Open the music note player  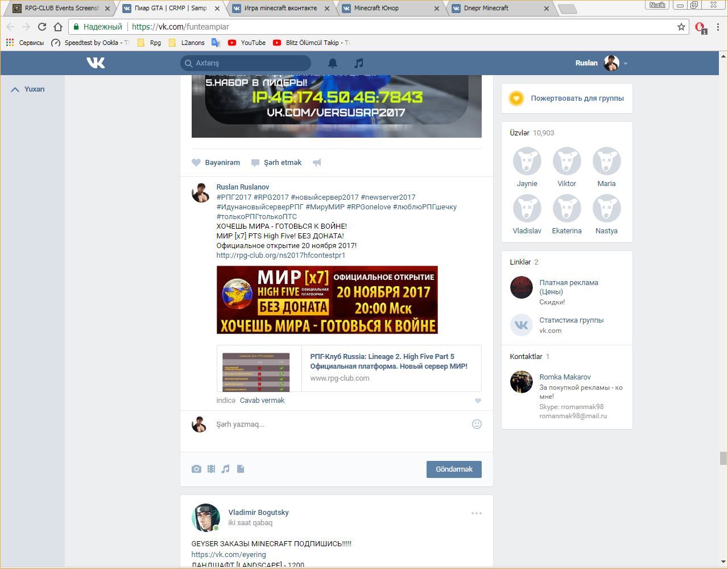(x=358, y=63)
